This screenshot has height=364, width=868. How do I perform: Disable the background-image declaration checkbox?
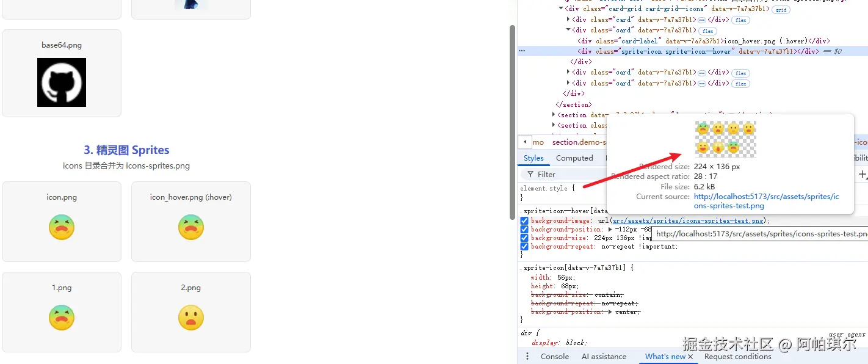[524, 220]
